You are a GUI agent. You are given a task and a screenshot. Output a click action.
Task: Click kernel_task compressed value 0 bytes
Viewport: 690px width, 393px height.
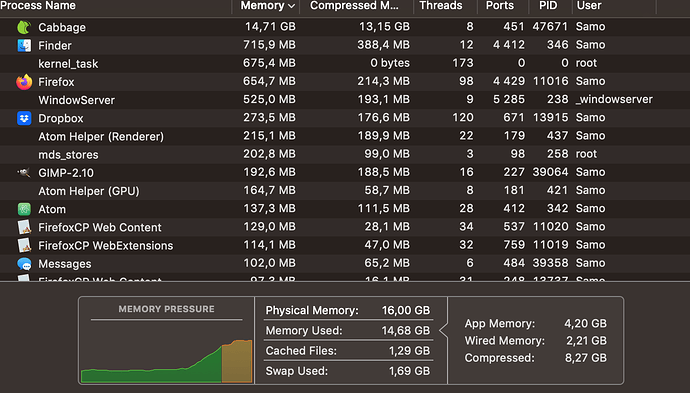coord(390,63)
